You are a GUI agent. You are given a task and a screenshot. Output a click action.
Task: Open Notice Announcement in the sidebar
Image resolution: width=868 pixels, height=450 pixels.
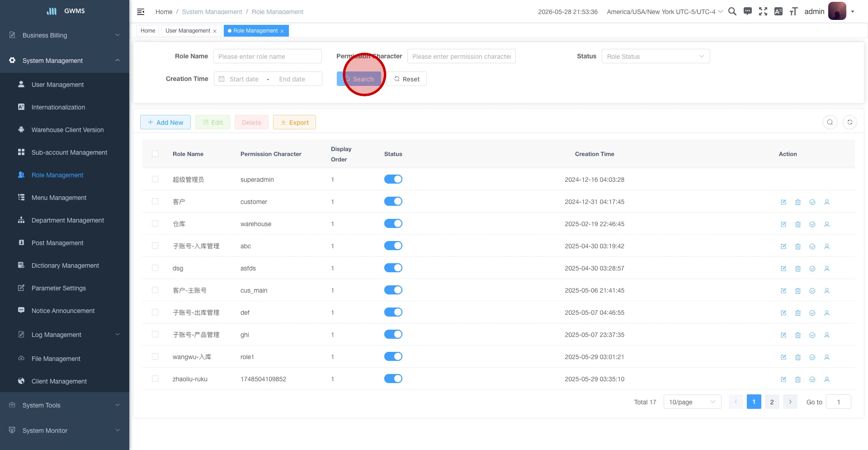(x=65, y=311)
